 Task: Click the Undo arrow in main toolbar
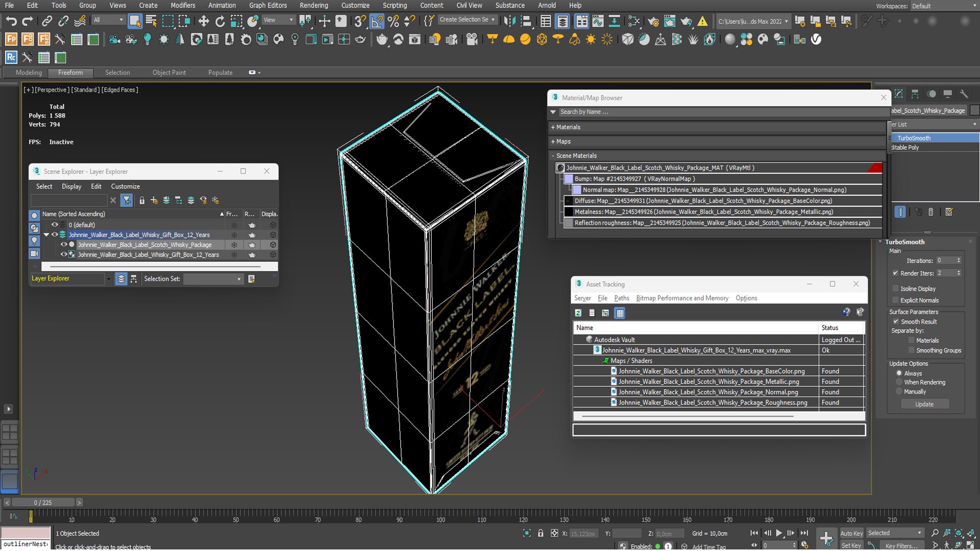[x=11, y=21]
